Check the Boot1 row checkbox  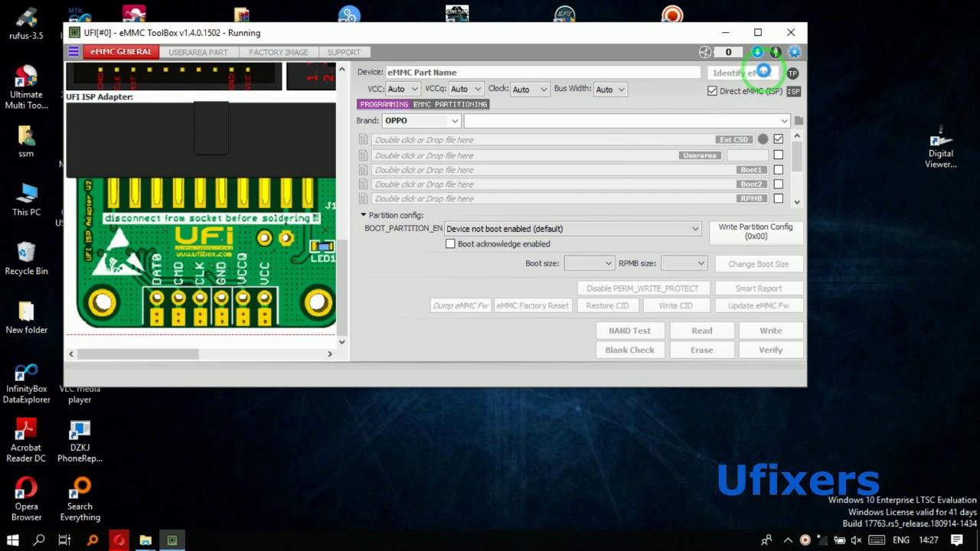coord(779,170)
